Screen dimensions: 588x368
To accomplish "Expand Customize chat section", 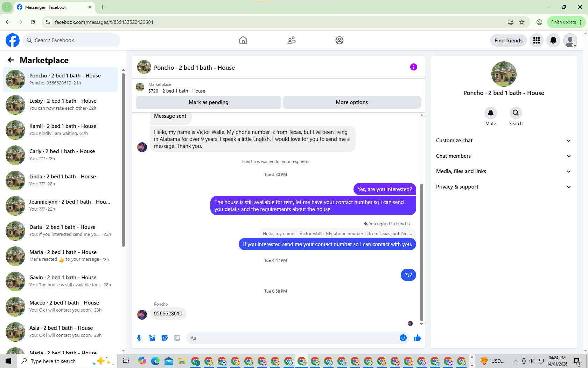I will [504, 141].
